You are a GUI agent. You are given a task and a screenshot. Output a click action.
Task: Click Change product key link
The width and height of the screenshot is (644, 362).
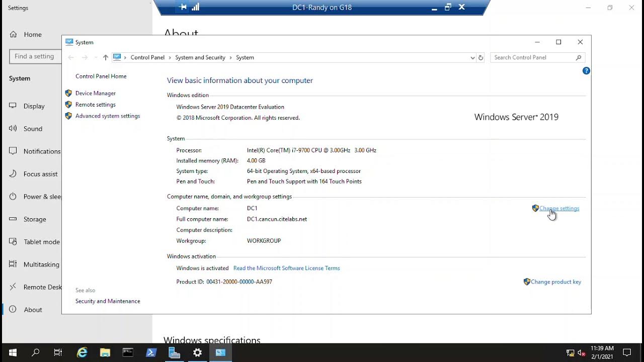(556, 282)
